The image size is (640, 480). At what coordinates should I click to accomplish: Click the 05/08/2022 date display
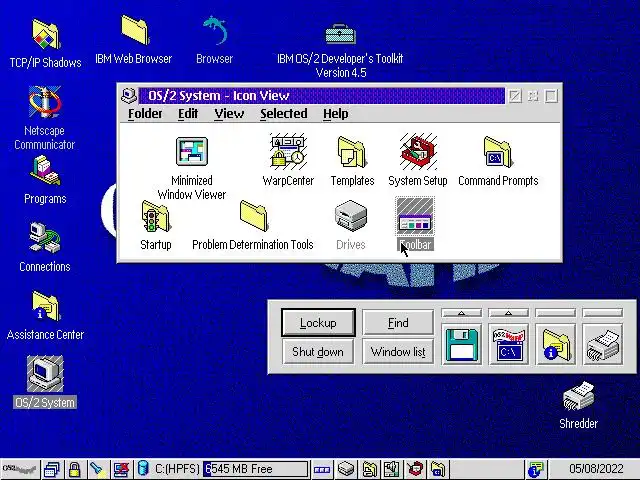(x=596, y=469)
